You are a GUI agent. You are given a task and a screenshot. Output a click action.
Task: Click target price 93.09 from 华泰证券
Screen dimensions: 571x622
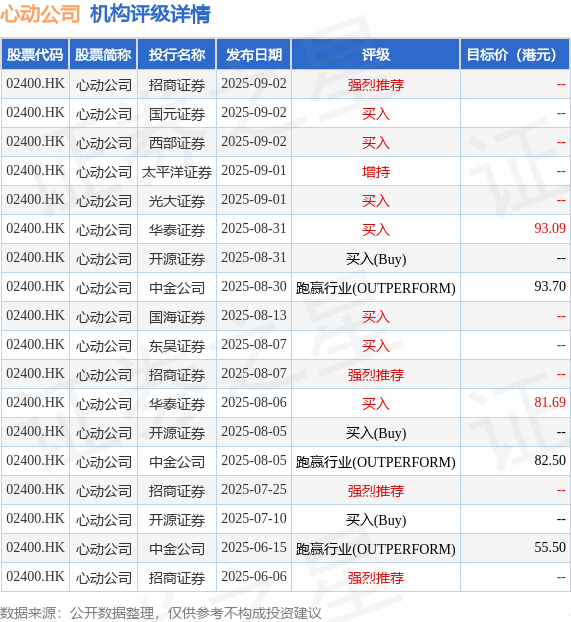[x=550, y=228]
